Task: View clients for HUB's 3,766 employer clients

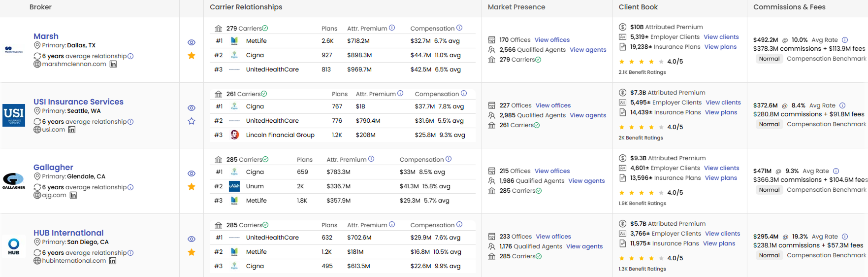Action: pos(722,234)
